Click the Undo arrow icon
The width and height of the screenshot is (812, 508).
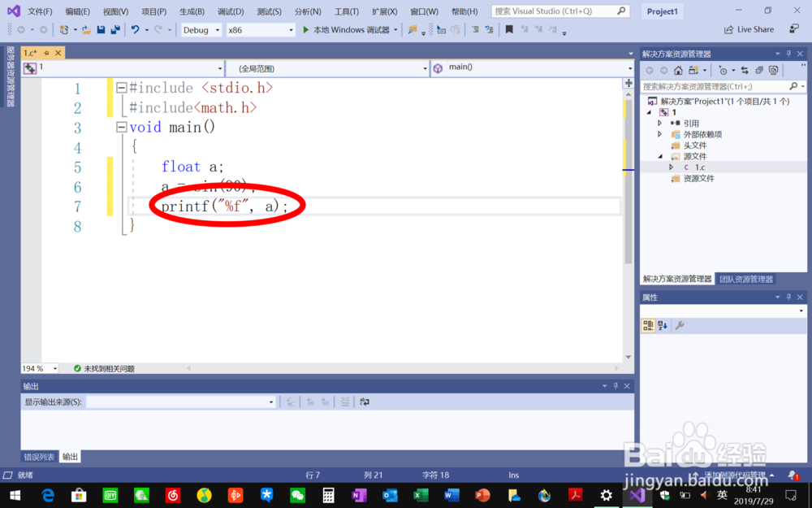(x=135, y=30)
